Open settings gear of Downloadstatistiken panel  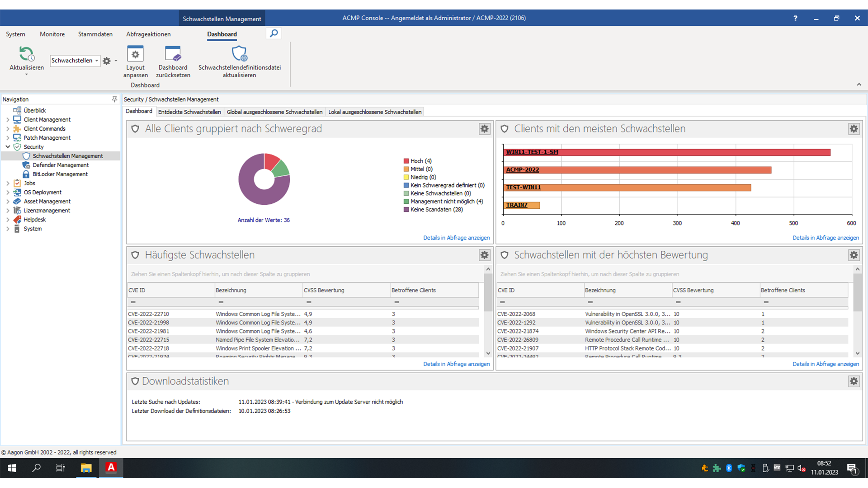pyautogui.click(x=854, y=381)
